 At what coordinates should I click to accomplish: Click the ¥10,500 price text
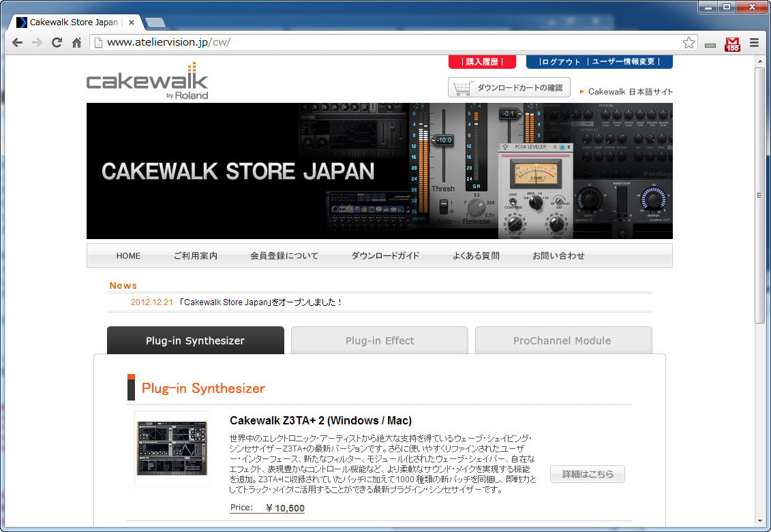tap(285, 508)
